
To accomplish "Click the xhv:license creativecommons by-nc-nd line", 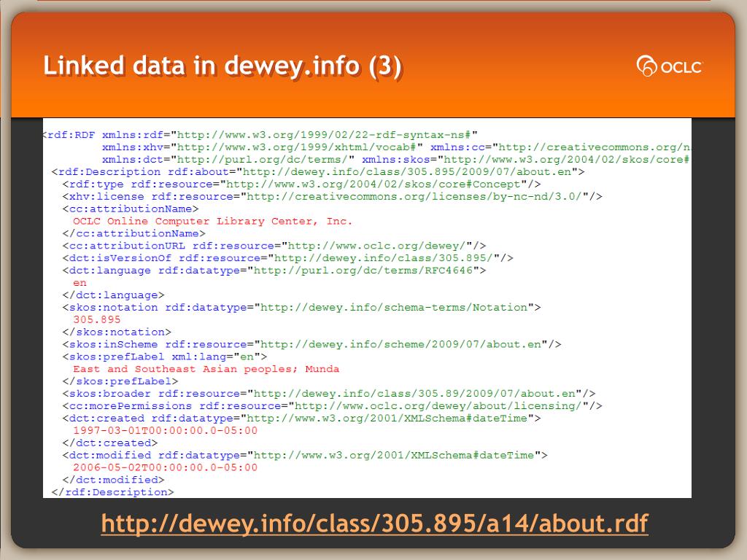I will pyautogui.click(x=332, y=197).
